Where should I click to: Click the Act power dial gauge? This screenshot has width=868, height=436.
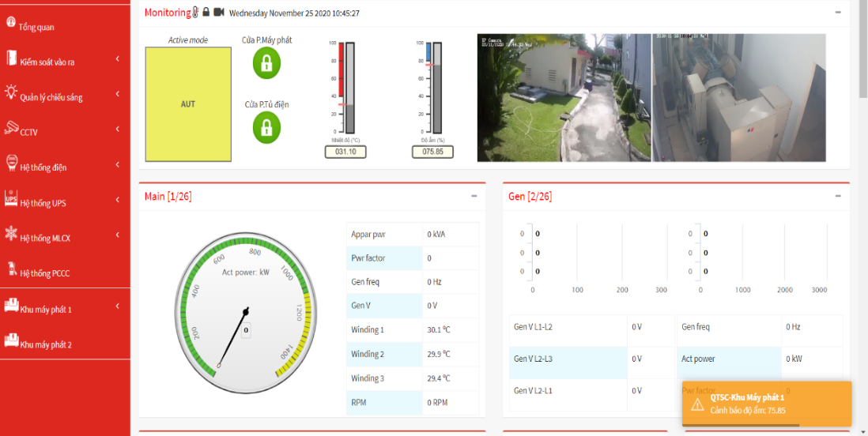coord(245,313)
